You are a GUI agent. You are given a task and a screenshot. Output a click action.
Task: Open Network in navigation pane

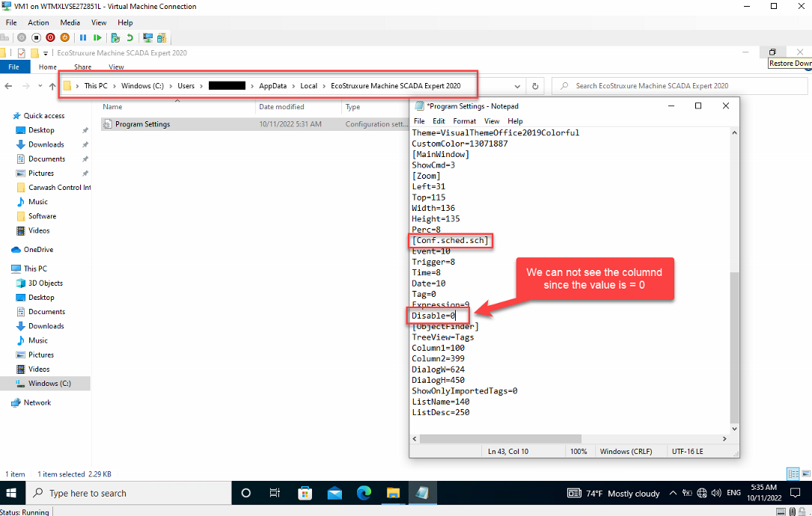coord(37,402)
